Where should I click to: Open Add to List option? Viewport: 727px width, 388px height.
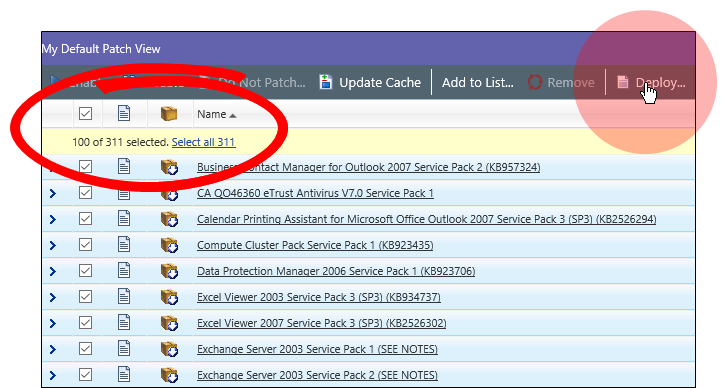tap(478, 83)
